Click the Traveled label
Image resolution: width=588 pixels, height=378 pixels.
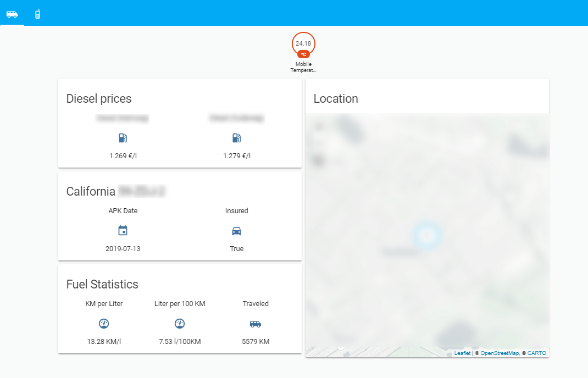(256, 304)
